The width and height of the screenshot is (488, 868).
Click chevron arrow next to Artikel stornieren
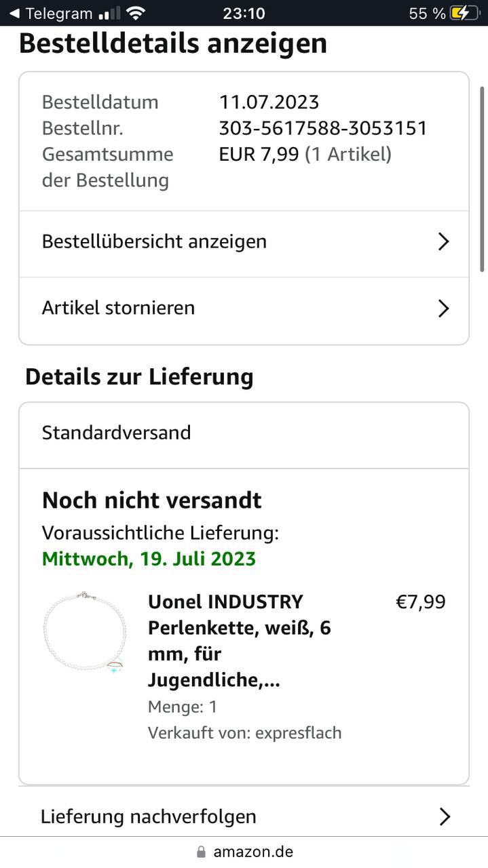[443, 309]
